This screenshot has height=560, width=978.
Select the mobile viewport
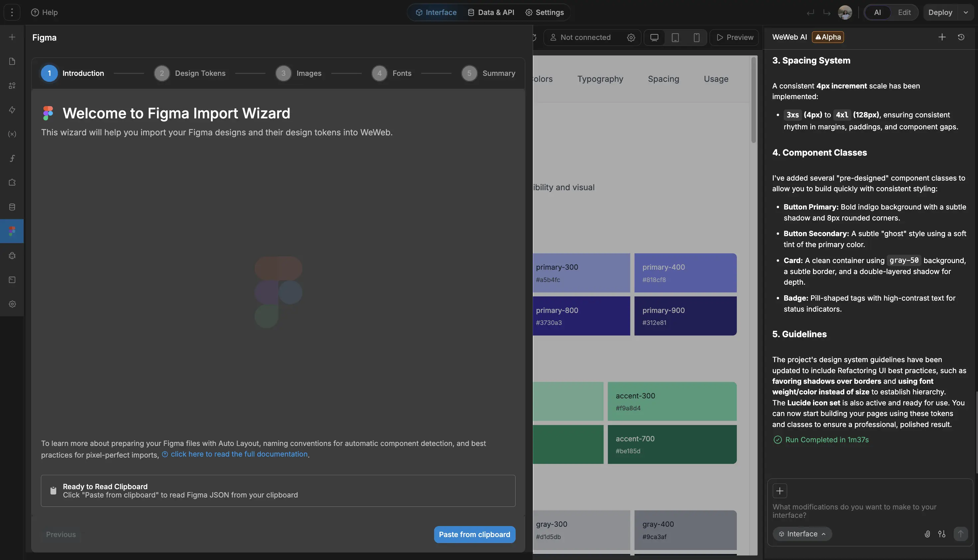696,37
